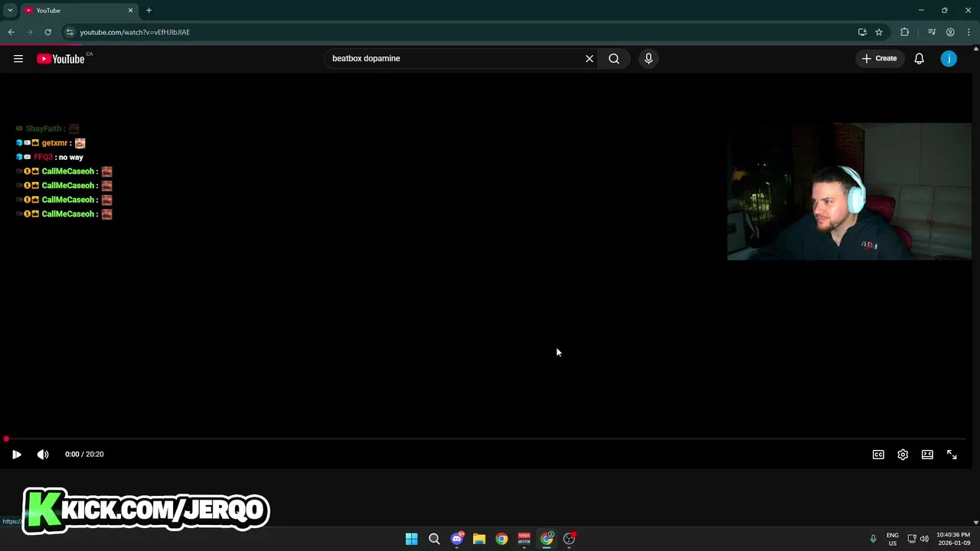Open a new tab with plus
The height and width of the screenshot is (551, 980).
(149, 11)
